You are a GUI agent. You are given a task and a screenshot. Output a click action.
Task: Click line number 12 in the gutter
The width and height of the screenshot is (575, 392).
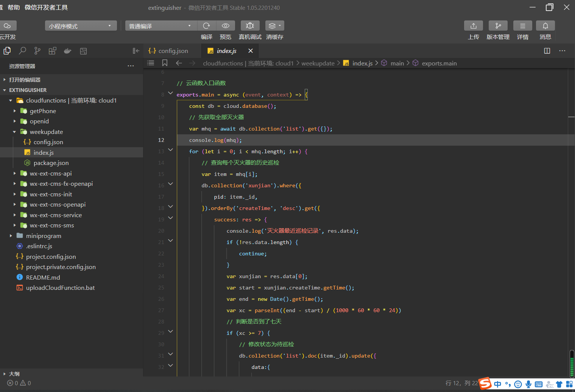[x=161, y=140]
